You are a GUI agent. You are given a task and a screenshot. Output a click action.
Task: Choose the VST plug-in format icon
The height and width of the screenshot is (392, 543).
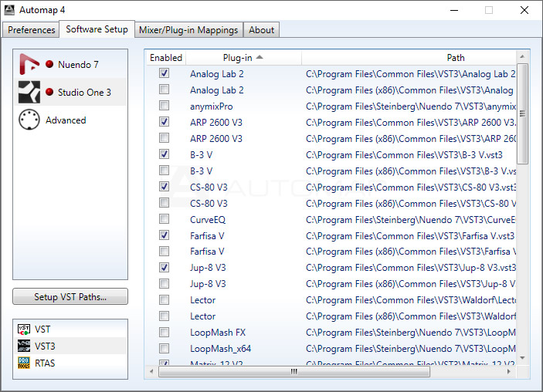tap(23, 329)
